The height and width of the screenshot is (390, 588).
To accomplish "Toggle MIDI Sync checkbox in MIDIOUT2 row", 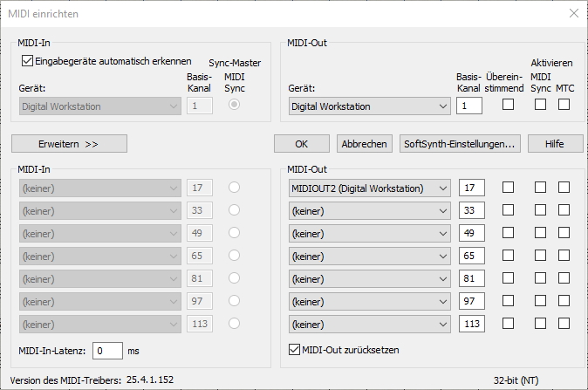I will pos(541,188).
